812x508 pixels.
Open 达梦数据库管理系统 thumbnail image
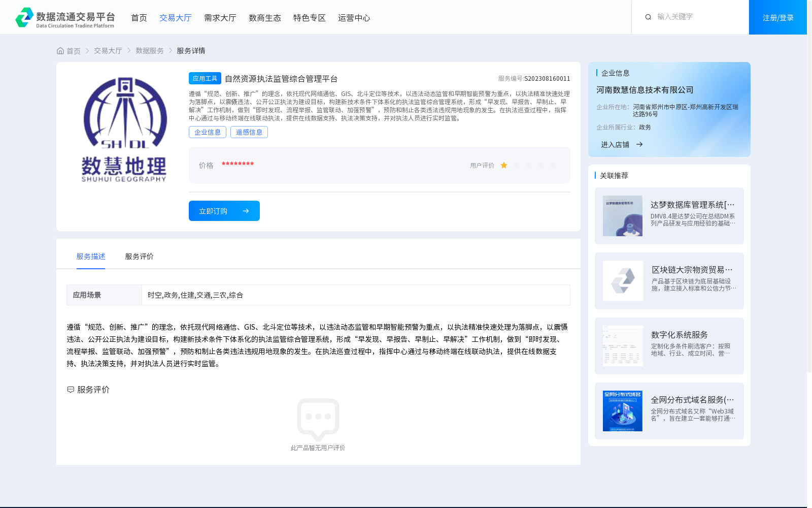pyautogui.click(x=623, y=216)
